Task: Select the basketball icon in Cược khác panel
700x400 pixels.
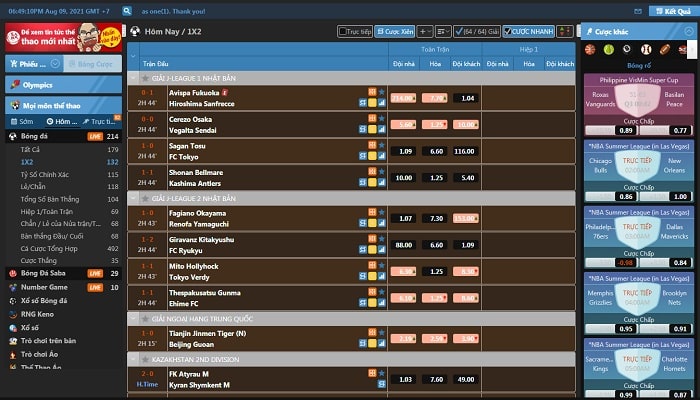Action: tap(590, 50)
